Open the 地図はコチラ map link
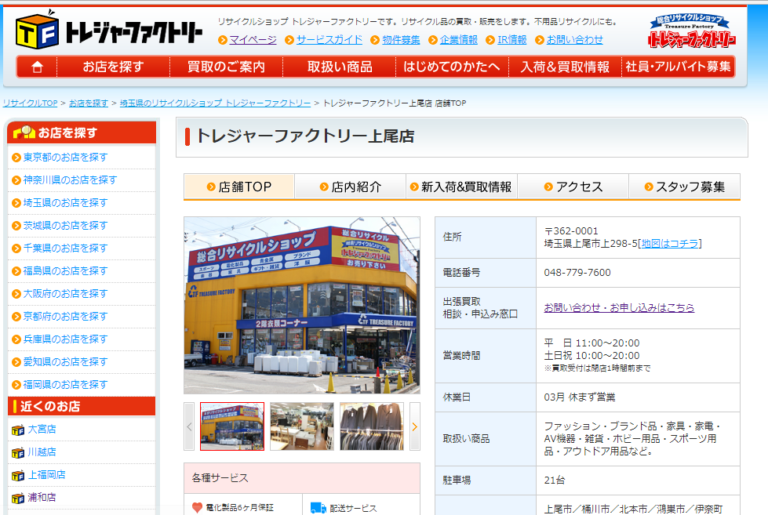The width and height of the screenshot is (768, 515). pos(670,244)
